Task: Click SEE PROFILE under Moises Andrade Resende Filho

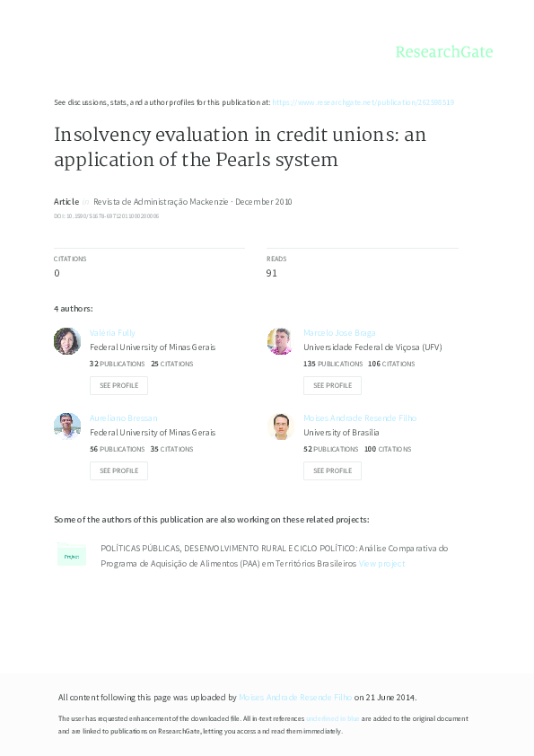Action: 332,470
